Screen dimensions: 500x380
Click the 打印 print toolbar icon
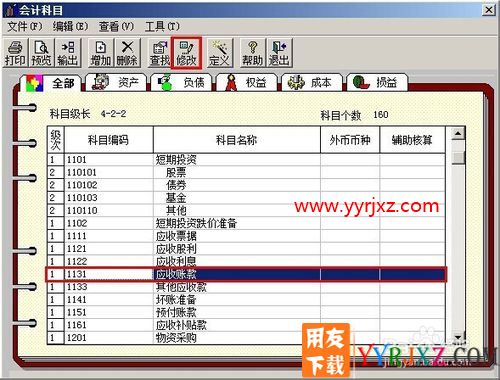(15, 53)
